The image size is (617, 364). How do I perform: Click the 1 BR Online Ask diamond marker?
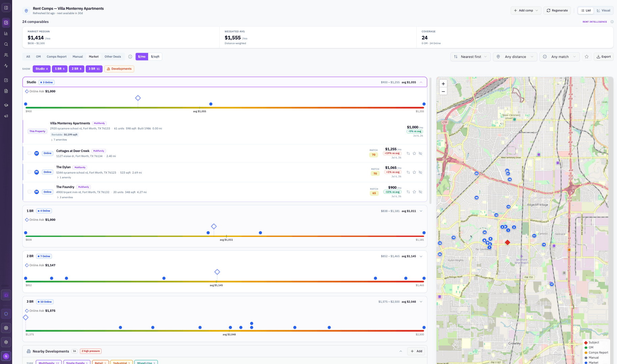(214, 226)
